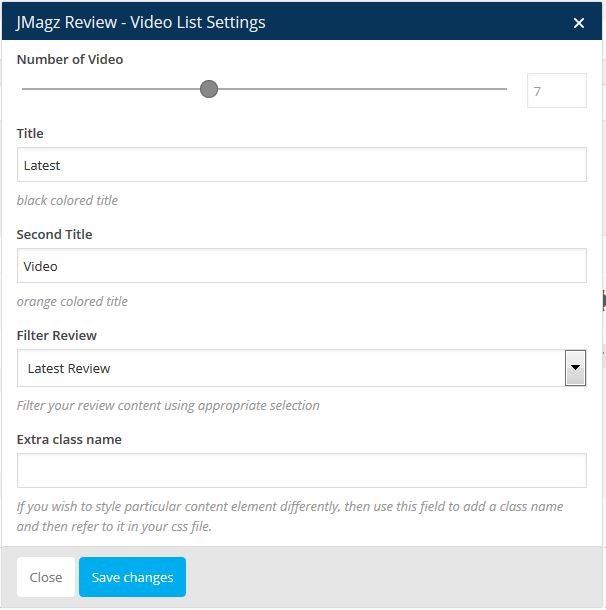This screenshot has height=610, width=606.
Task: Click the Latest Review select box
Action: (x=301, y=368)
